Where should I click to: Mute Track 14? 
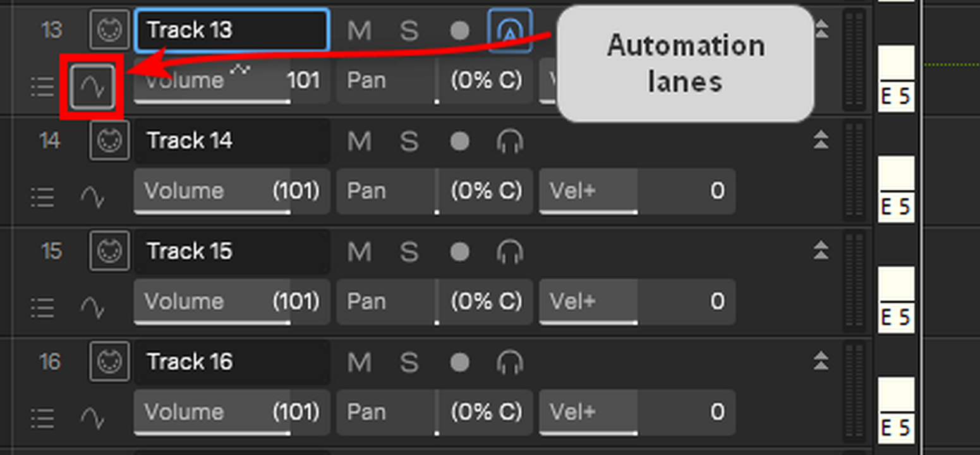point(359,141)
